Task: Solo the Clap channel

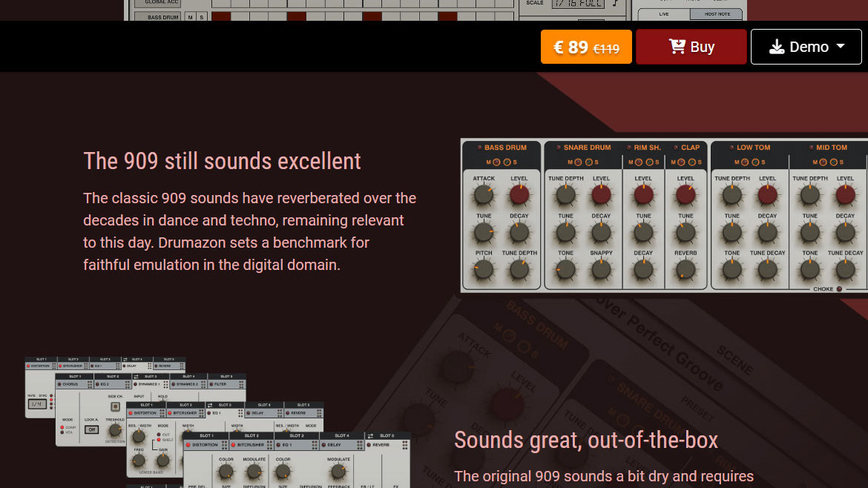Action: coord(692,162)
